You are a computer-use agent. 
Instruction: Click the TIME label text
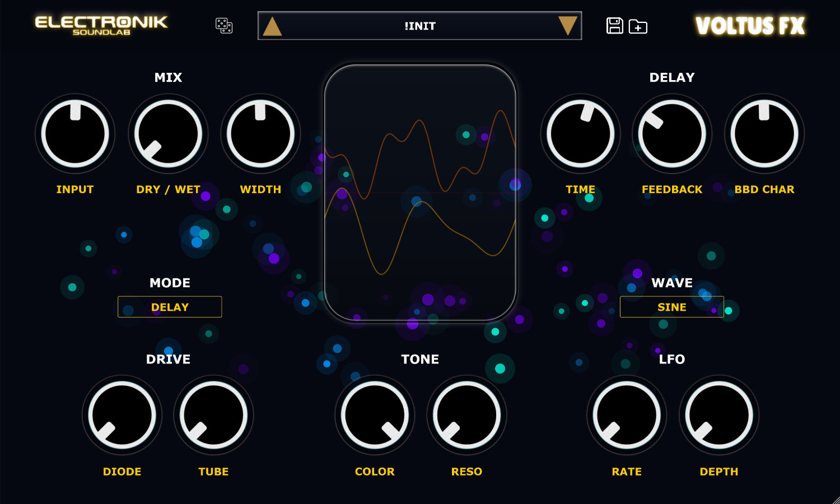coord(580,189)
